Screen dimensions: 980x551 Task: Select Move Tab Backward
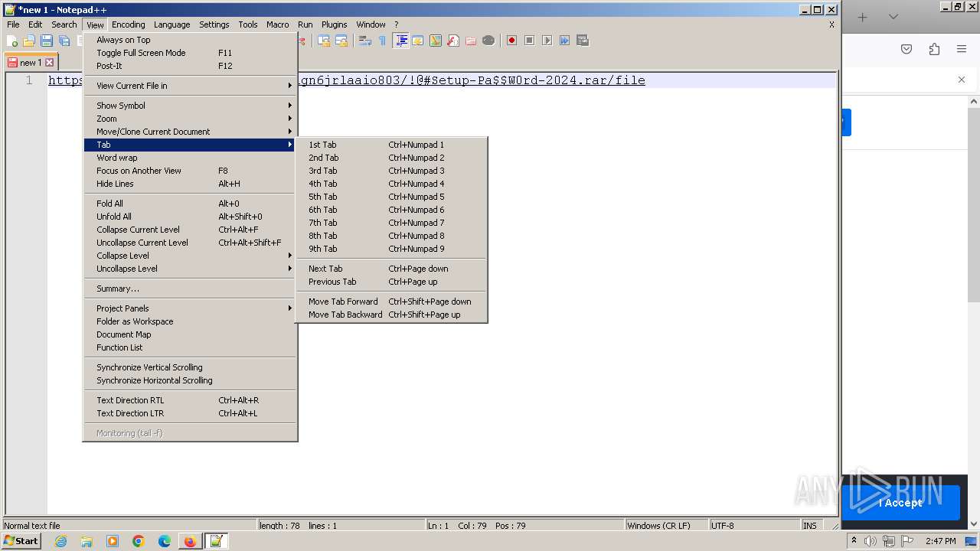pyautogui.click(x=391, y=315)
